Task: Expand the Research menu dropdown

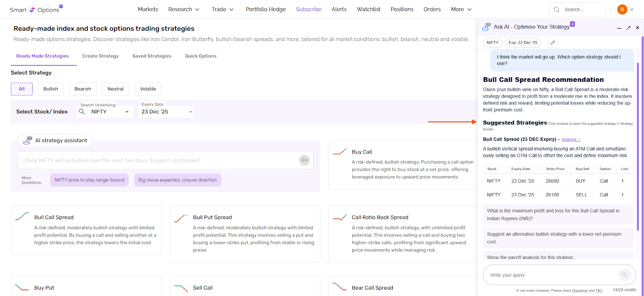Action: [184, 9]
